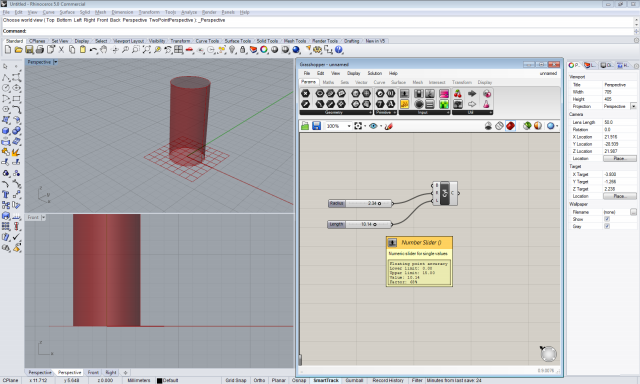640x384 pixels.
Task: Switch to the Curve tab in Grasshopper
Action: [379, 82]
